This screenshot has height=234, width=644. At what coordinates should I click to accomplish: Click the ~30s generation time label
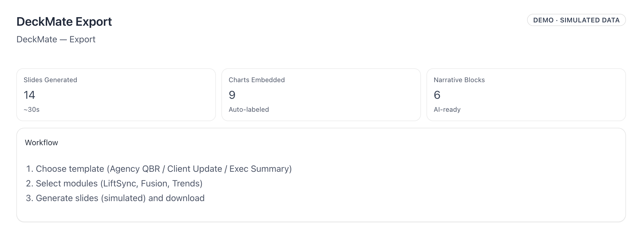coord(32,110)
